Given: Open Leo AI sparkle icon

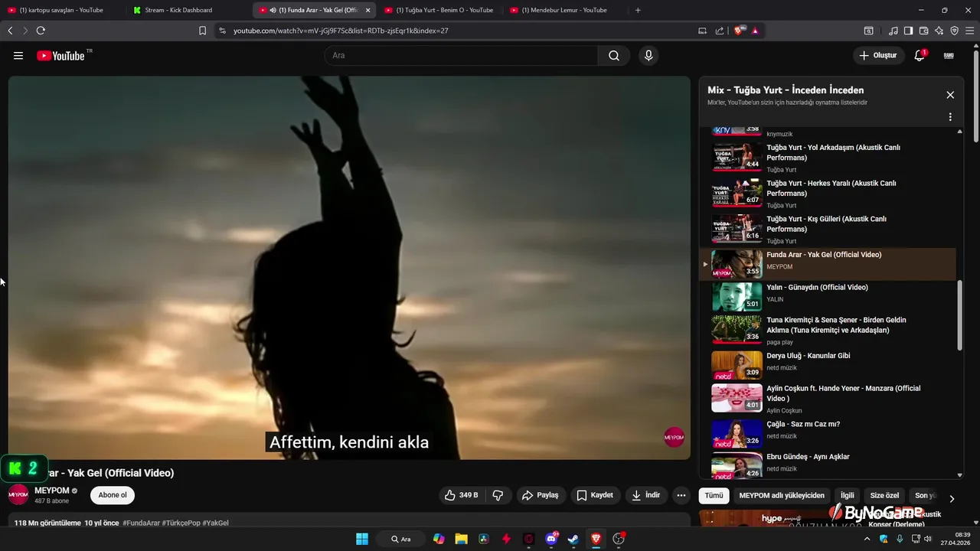Looking at the screenshot, I should (x=939, y=31).
